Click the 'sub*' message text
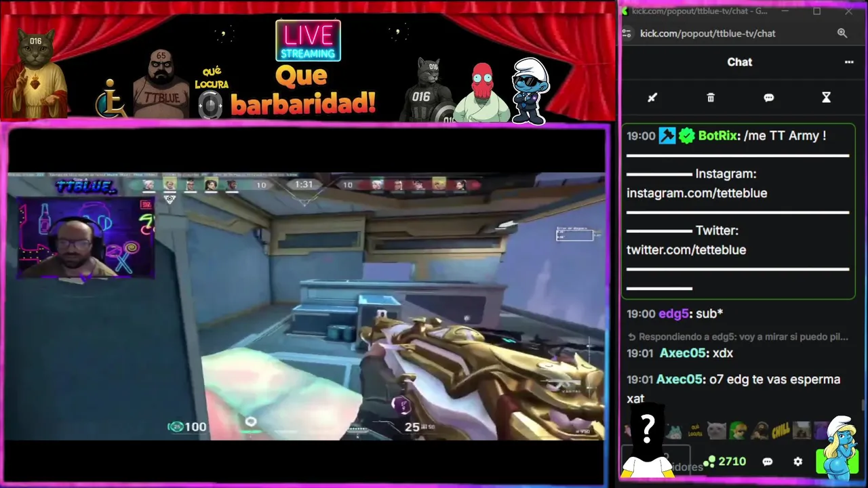 tap(710, 314)
